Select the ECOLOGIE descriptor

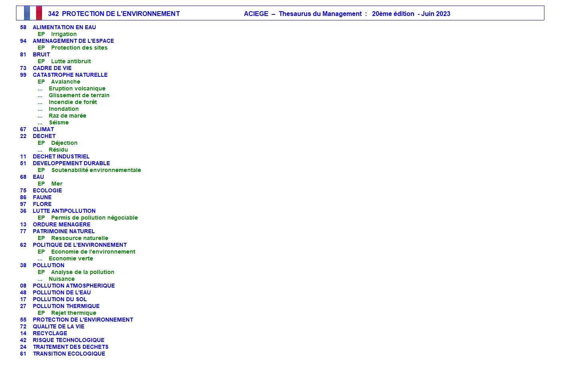pyautogui.click(x=47, y=190)
